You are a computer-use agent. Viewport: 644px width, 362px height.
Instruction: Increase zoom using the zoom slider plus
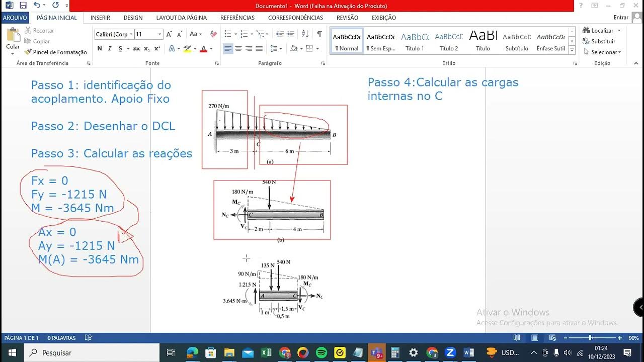(620, 338)
